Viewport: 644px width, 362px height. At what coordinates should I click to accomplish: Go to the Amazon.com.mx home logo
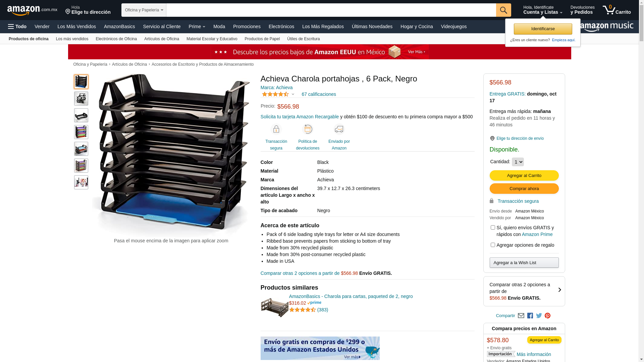click(x=32, y=10)
